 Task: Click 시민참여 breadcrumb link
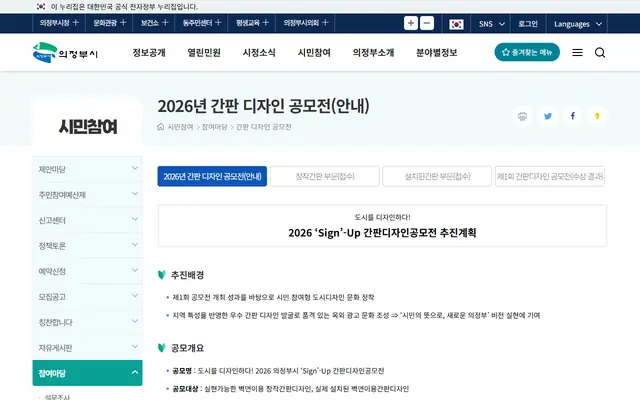[180, 127]
